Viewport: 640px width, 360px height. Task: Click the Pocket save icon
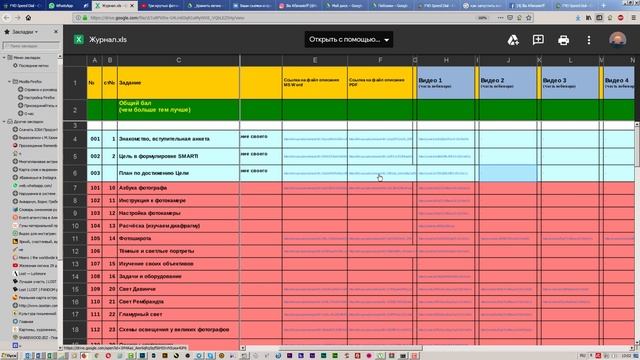tap(510, 18)
